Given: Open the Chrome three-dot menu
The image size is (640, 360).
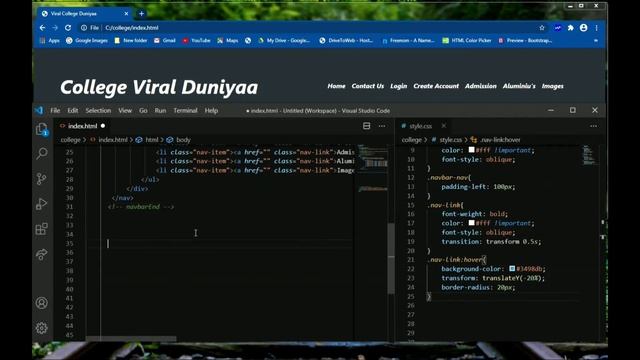Looking at the screenshot, I should [x=597, y=28].
